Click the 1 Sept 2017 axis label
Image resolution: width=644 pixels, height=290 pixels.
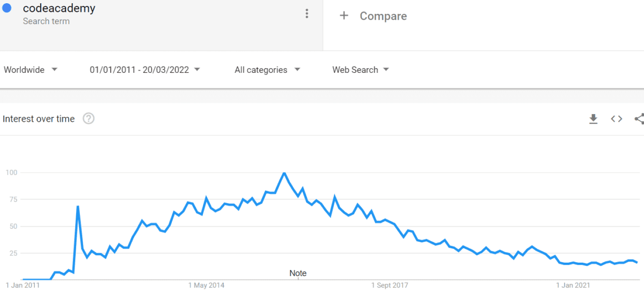[x=390, y=285]
